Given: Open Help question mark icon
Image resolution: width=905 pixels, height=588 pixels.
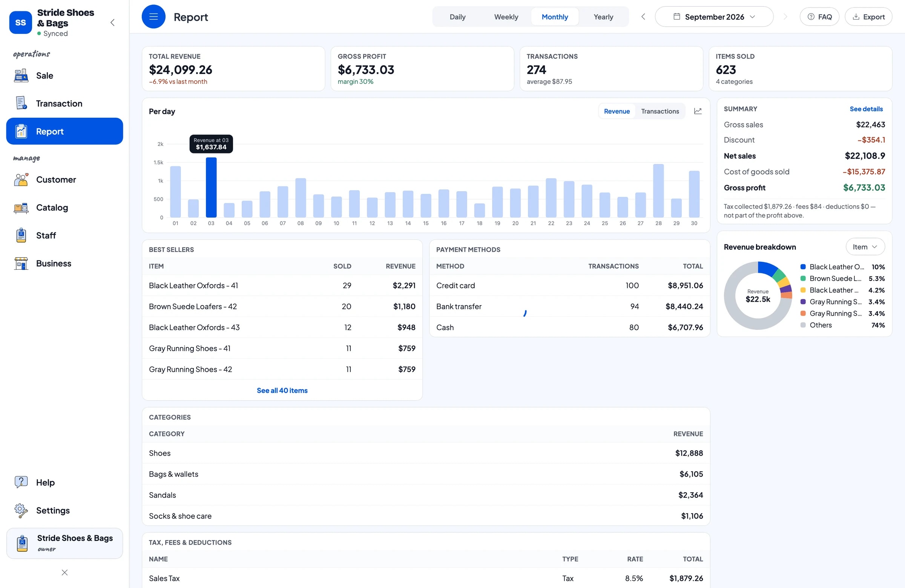Looking at the screenshot, I should click(x=21, y=482).
